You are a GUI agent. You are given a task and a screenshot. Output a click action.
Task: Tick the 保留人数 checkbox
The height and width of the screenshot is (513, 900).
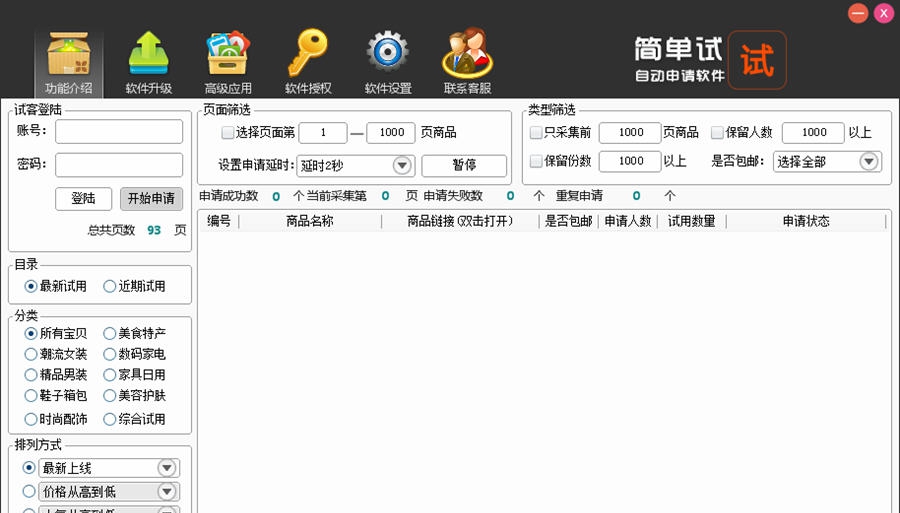click(x=717, y=133)
